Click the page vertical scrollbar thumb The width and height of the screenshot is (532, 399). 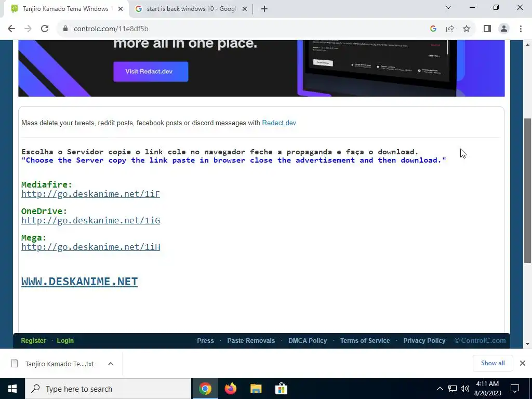[527, 190]
